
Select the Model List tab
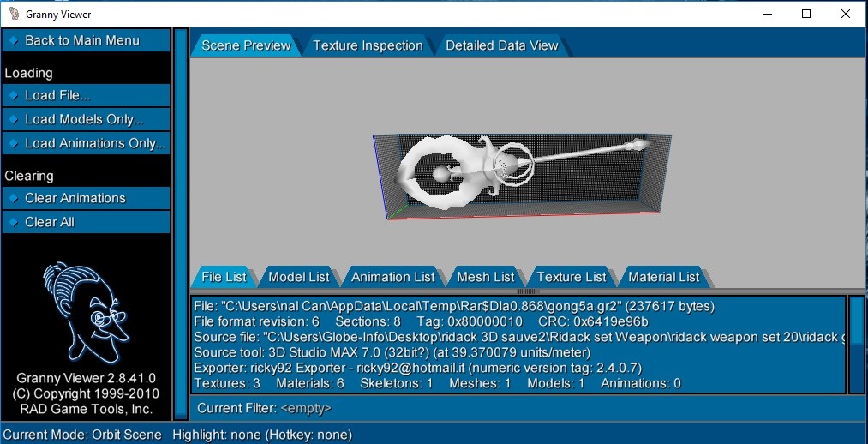click(299, 277)
